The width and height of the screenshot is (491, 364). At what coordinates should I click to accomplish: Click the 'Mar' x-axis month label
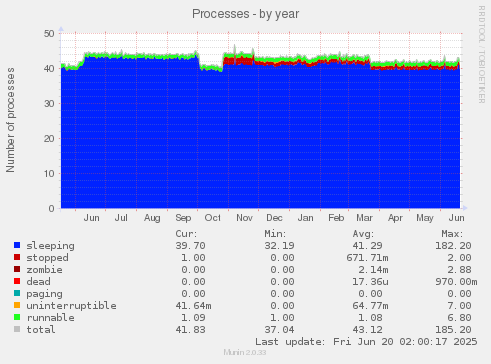coord(364,218)
